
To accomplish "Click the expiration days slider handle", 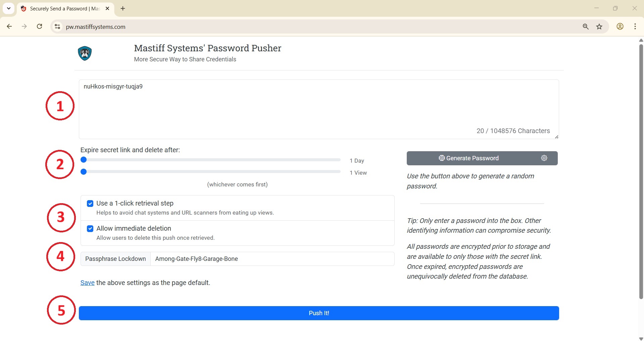I will 84,160.
